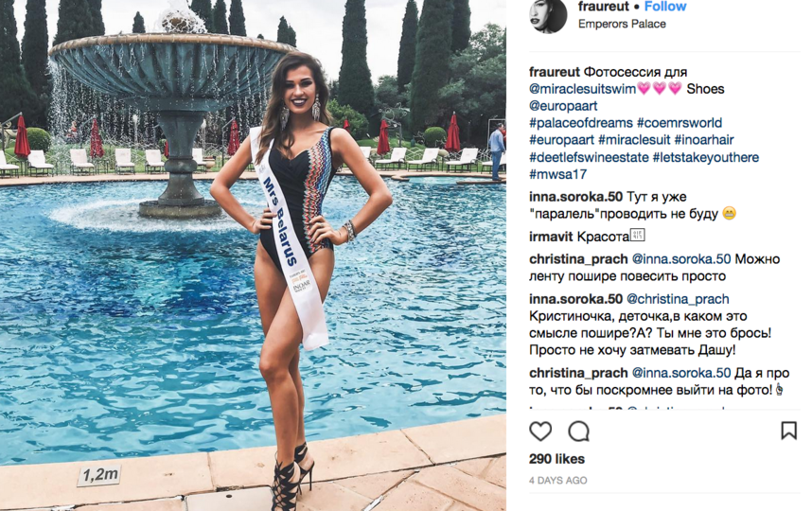Open the #deetlefswineestate hashtag

tap(589, 157)
